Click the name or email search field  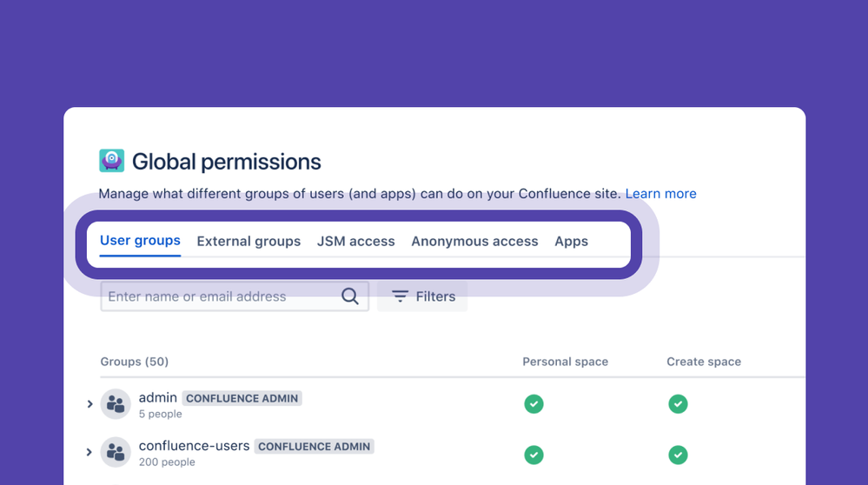tap(222, 296)
